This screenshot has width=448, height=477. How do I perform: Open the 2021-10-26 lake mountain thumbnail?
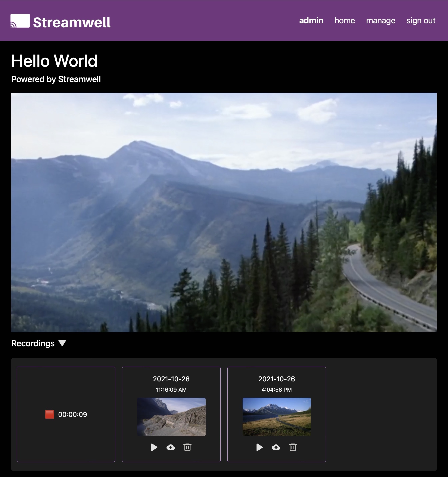(x=277, y=417)
